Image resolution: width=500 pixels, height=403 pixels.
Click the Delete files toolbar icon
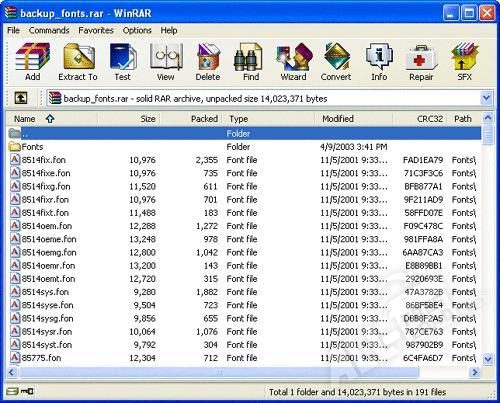point(208,62)
